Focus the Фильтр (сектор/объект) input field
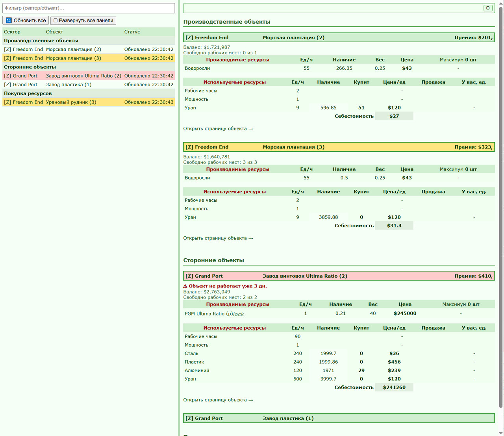The image size is (504, 436). pyautogui.click(x=89, y=8)
